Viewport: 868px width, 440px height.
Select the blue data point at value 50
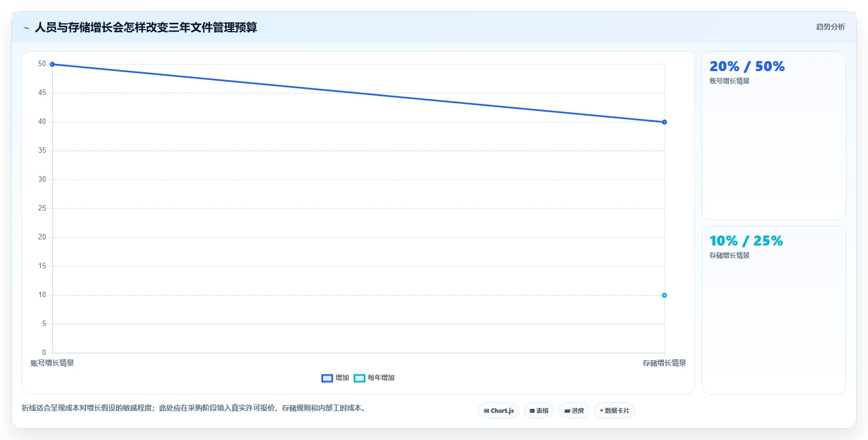(52, 64)
